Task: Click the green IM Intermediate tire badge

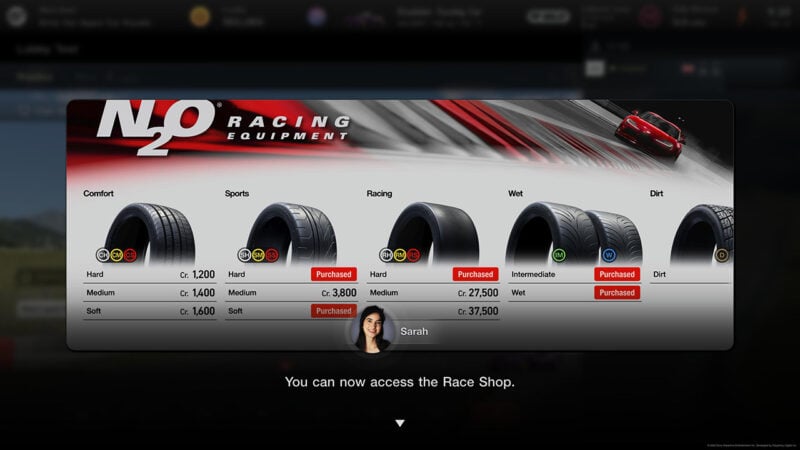Action: (x=559, y=255)
